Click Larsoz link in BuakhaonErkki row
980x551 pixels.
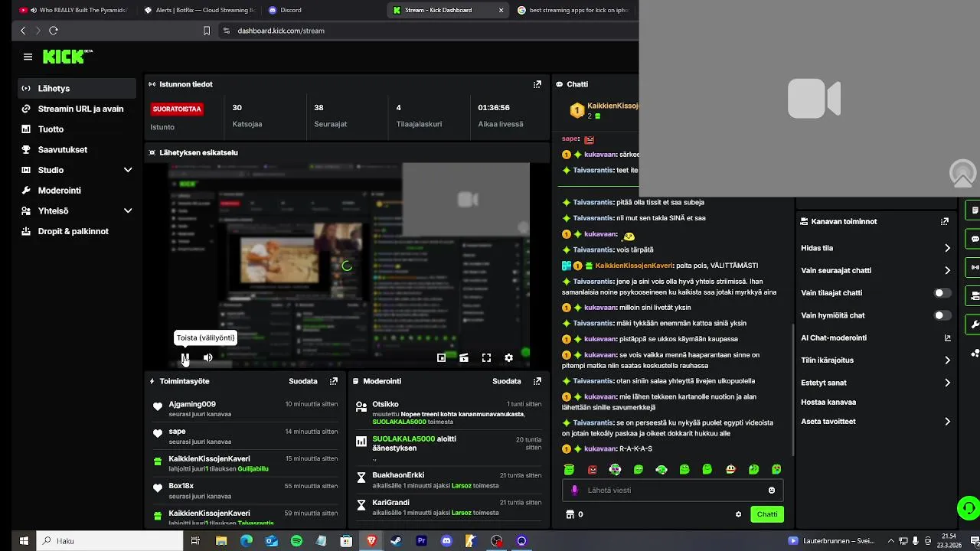pyautogui.click(x=461, y=485)
